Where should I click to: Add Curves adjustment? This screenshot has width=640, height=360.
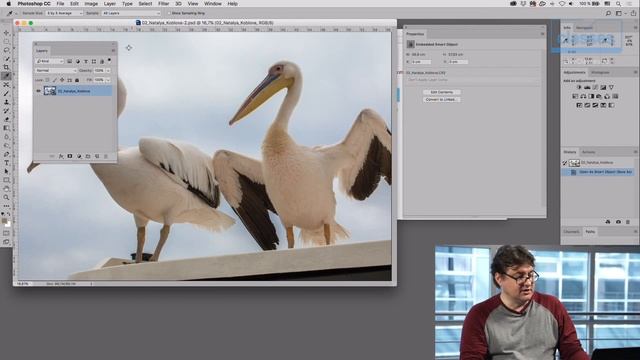pos(595,87)
